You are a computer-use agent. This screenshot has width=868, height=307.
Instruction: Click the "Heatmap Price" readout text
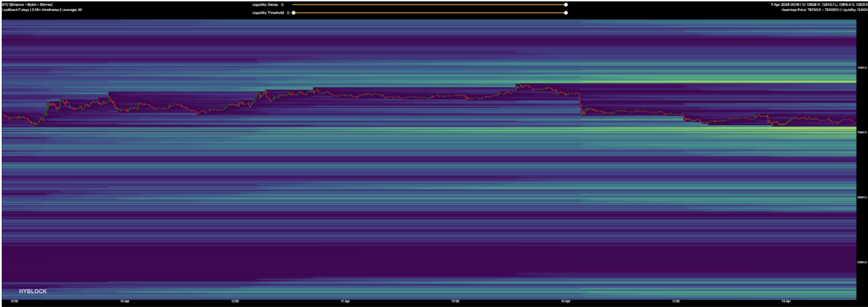click(825, 10)
